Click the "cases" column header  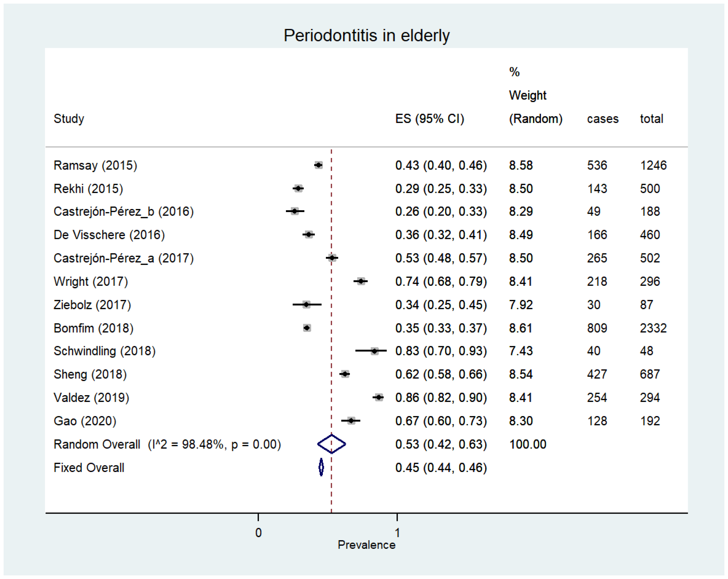602,119
